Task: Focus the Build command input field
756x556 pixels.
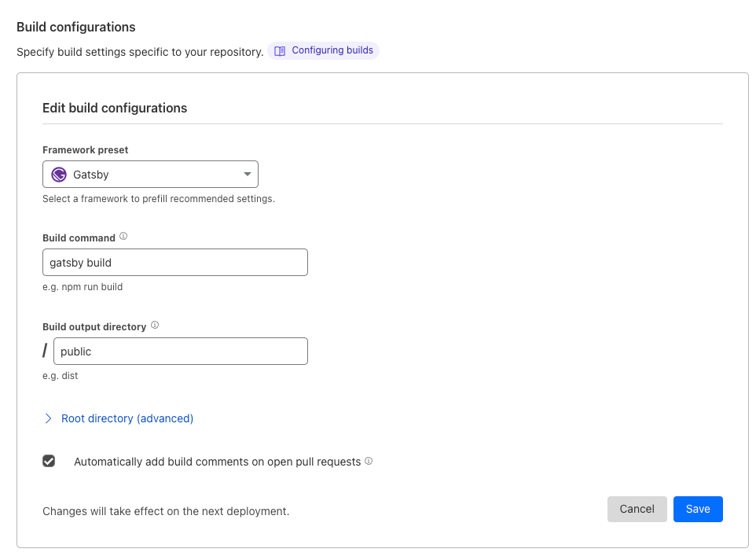Action: 175,263
